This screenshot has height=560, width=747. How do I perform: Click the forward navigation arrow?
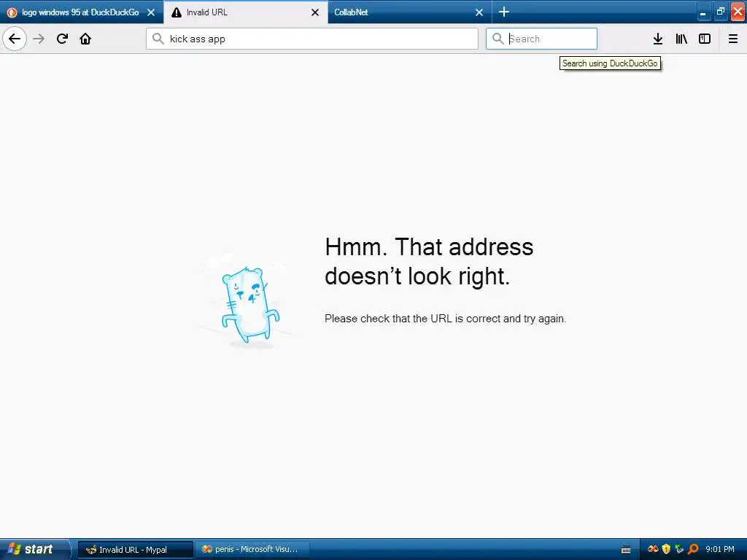tap(39, 39)
